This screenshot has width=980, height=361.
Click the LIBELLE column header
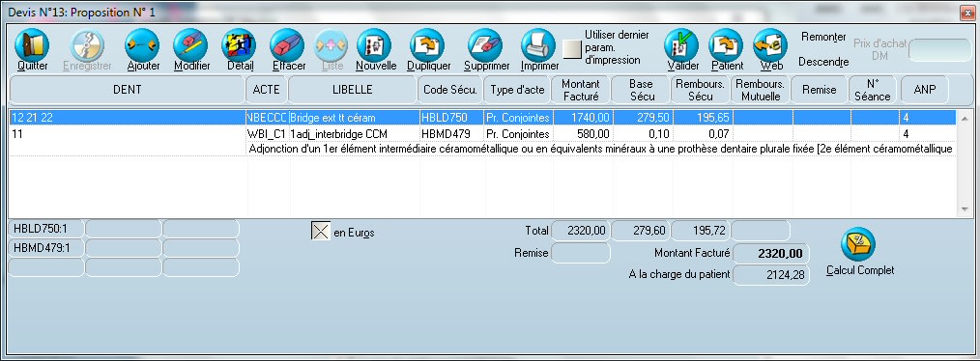353,90
